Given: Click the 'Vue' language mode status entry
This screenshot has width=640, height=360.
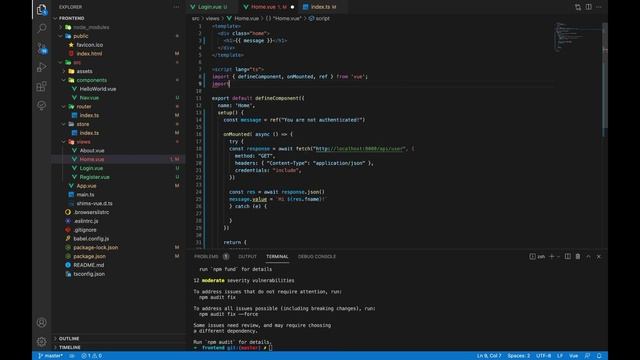Looking at the screenshot, I should [x=573, y=356].
